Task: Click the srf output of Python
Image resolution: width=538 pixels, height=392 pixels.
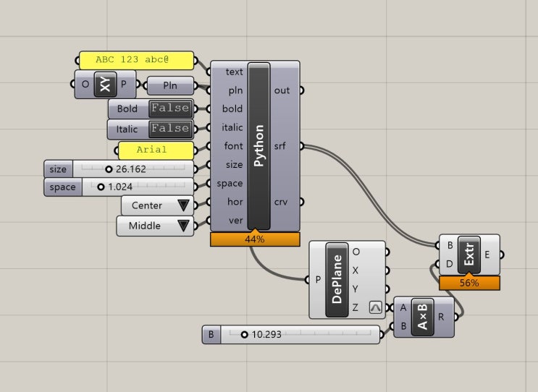Action: point(280,146)
